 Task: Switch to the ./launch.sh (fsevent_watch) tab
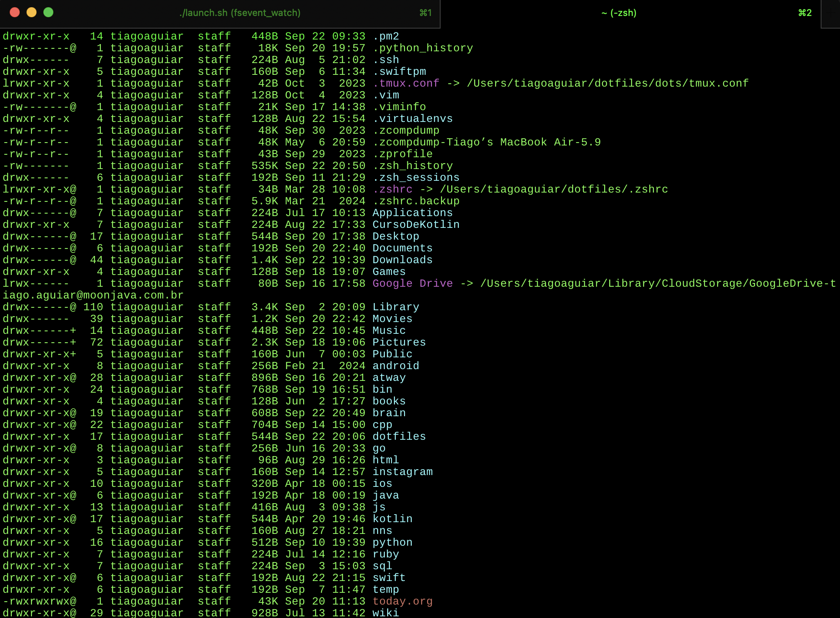pos(240,13)
